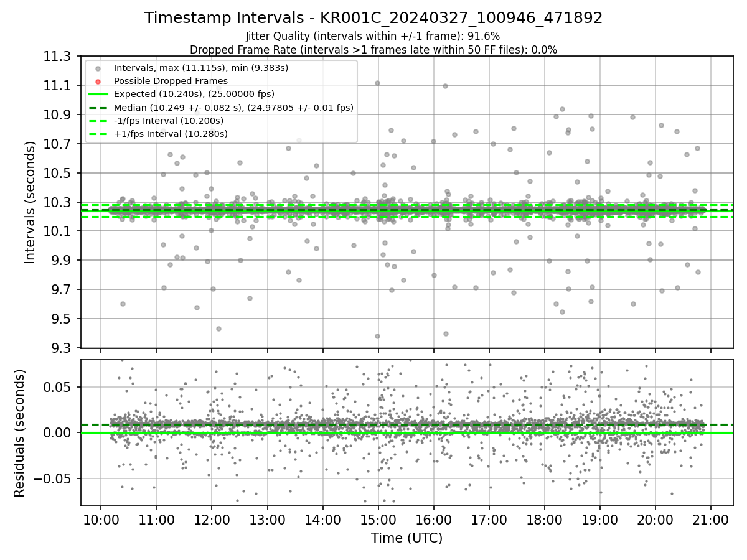Screen dimensions: 747x560
Task: Click the '10.1' y-axis tick label
Action: click(57, 231)
